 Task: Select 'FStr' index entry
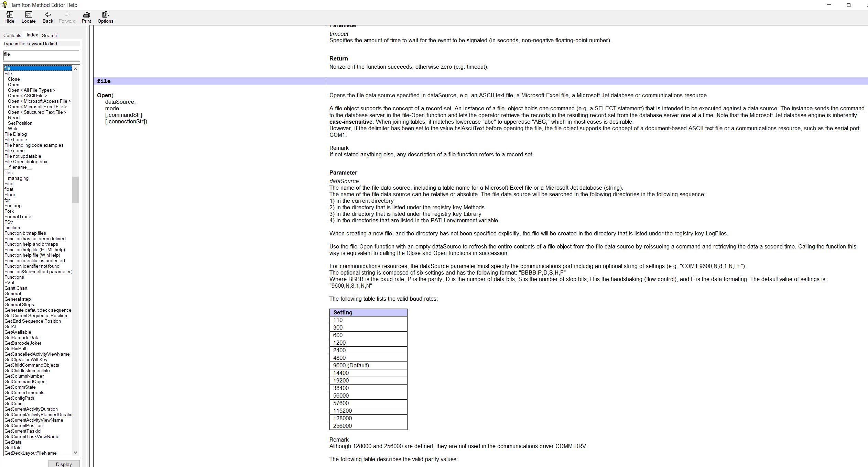tap(9, 222)
